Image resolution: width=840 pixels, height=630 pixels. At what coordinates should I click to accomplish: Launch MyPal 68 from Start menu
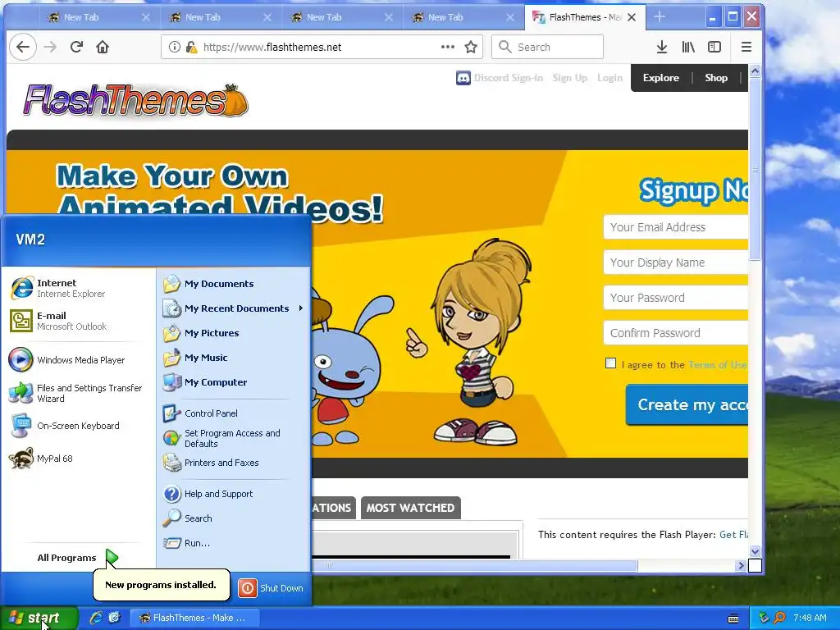tap(78, 459)
